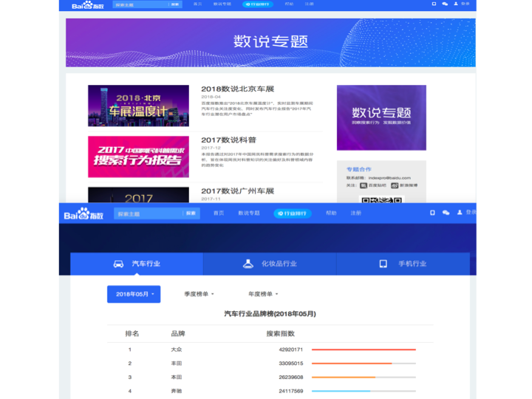Click brand name 奔驰 in rank 4
The image size is (532, 399).
pos(177,391)
